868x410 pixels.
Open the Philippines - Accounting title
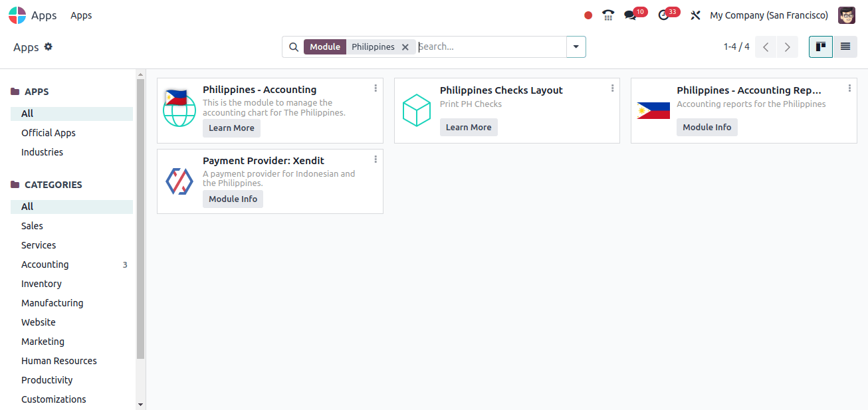coord(260,90)
